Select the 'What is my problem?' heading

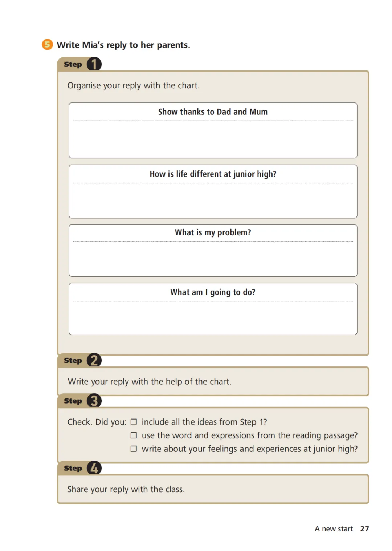[213, 232]
